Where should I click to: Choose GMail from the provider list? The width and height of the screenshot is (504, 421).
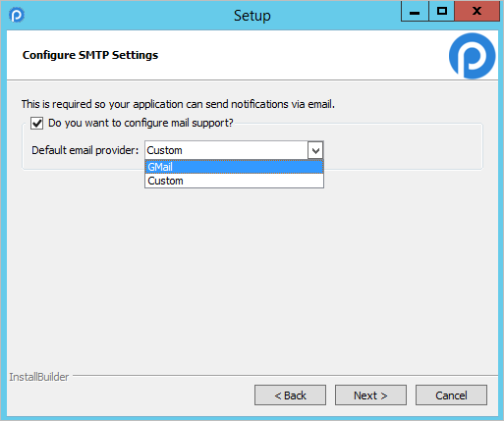point(234,167)
